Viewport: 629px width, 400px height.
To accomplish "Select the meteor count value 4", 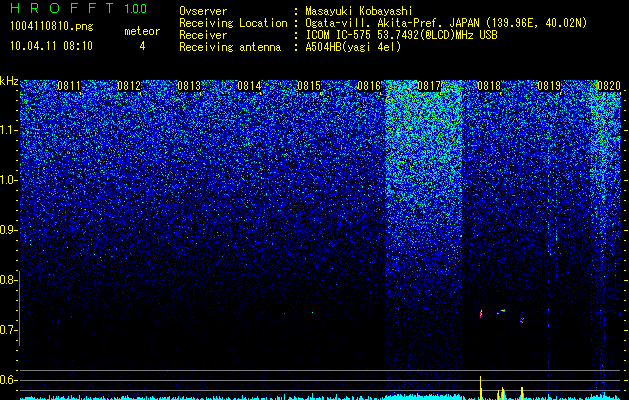I will 142,46.
